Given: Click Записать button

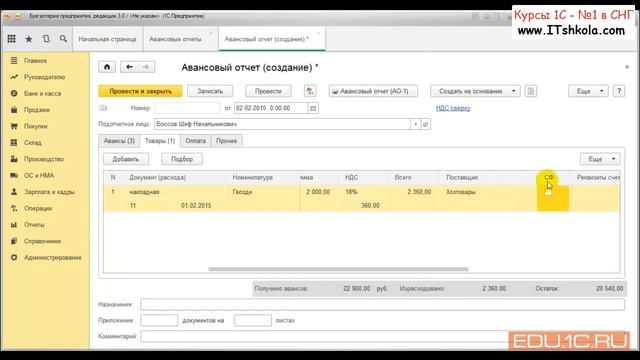Looking at the screenshot, I should 210,91.
